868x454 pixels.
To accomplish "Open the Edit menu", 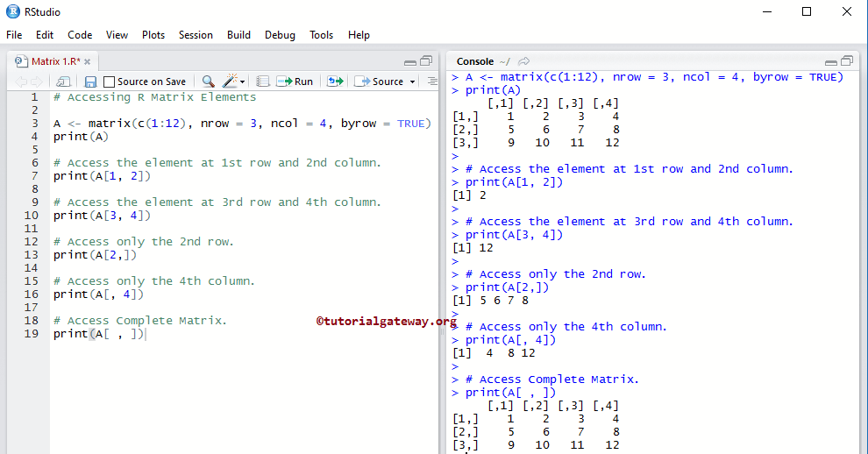I will (45, 35).
